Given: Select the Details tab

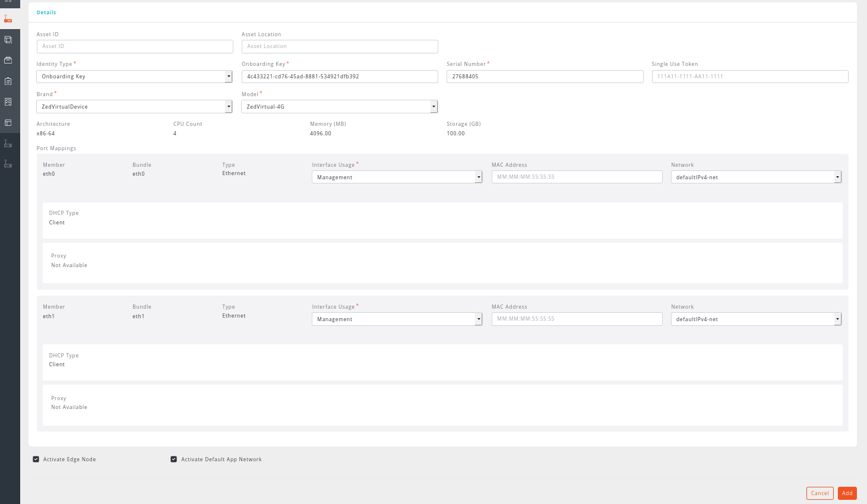Looking at the screenshot, I should click(x=46, y=12).
